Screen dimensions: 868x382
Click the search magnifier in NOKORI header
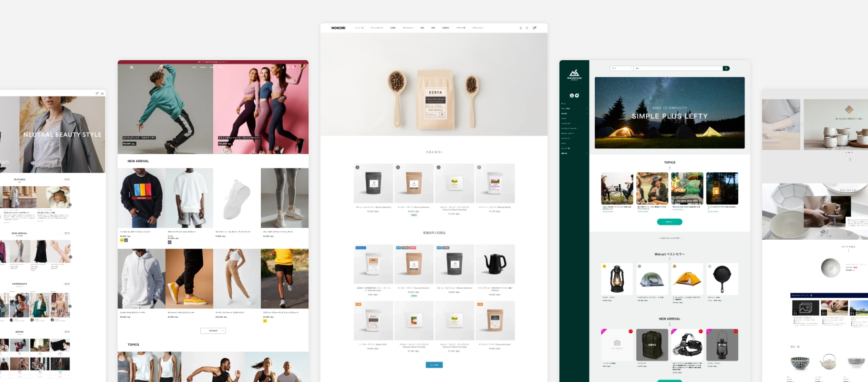click(x=527, y=28)
